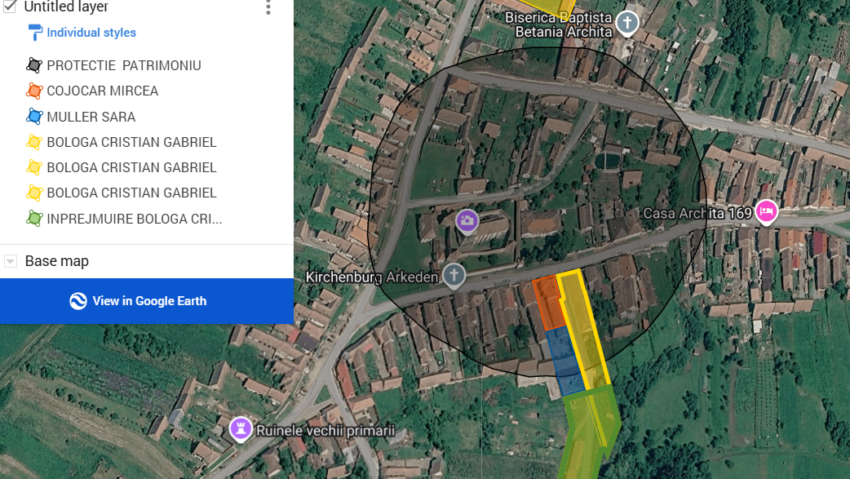Screen dimensions: 850x479
Task: Select the third BOLOGA CRISTIAN GABRIEL polygon icon
Action: (34, 193)
